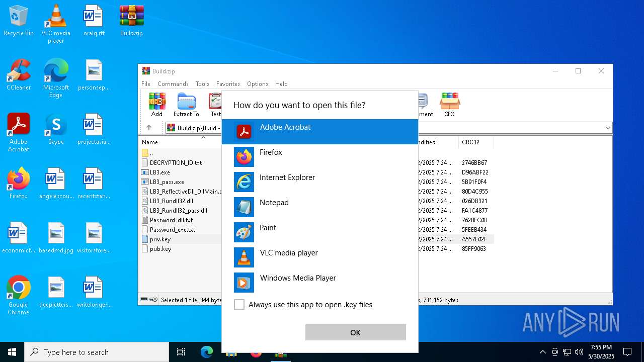644x362 pixels.
Task: Open basedmd.jpg on the desktop
Action: coord(56,238)
